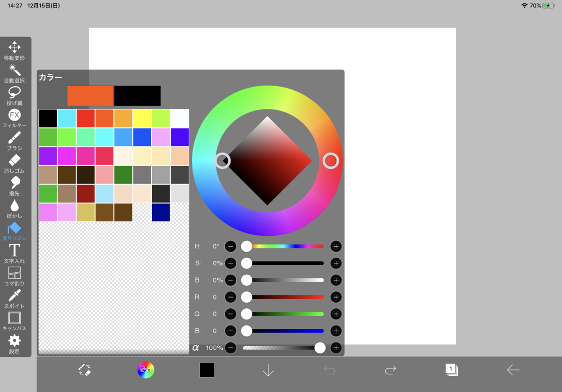The image size is (562, 392).
Task: Select the 移動変形 move/transform tool
Action: [15, 51]
